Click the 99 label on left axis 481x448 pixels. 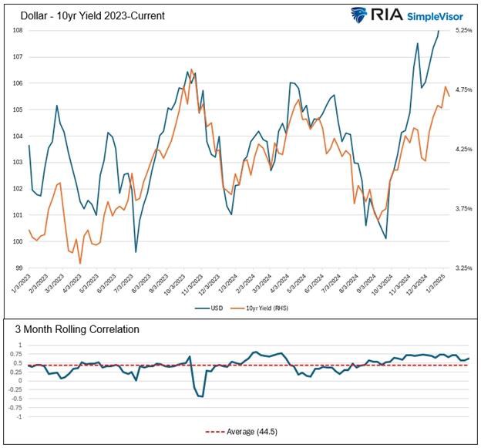tap(20, 268)
